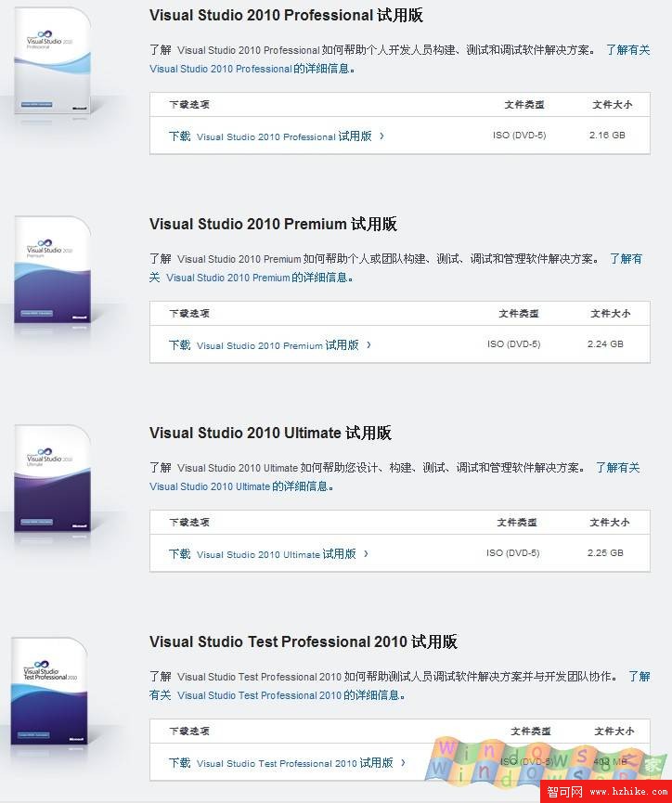
Task: Click file size value 2.16 GB
Action: [x=607, y=136]
